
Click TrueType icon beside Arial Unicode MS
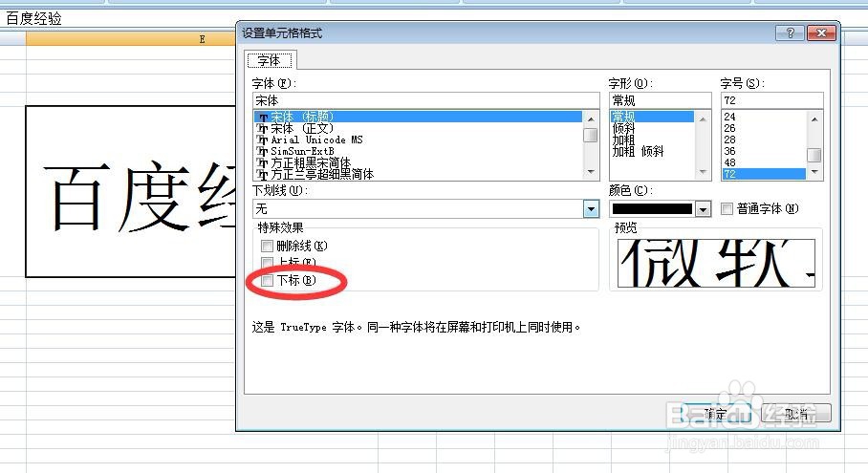pyautogui.click(x=262, y=140)
